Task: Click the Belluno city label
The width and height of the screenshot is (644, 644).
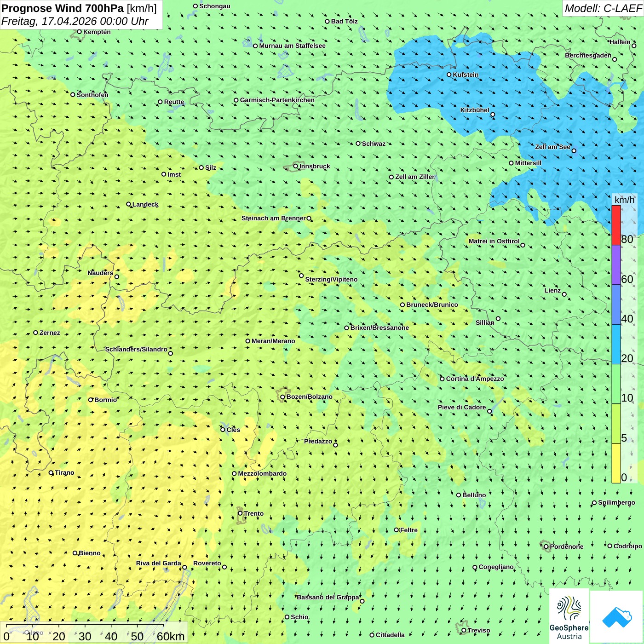Action: [x=474, y=495]
